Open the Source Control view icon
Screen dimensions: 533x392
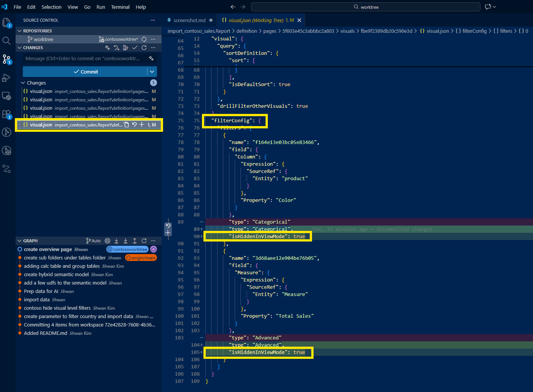pyautogui.click(x=6, y=59)
